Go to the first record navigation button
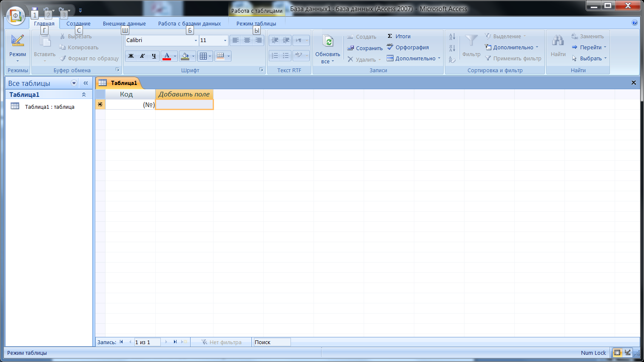This screenshot has height=362, width=644. pyautogui.click(x=121, y=342)
